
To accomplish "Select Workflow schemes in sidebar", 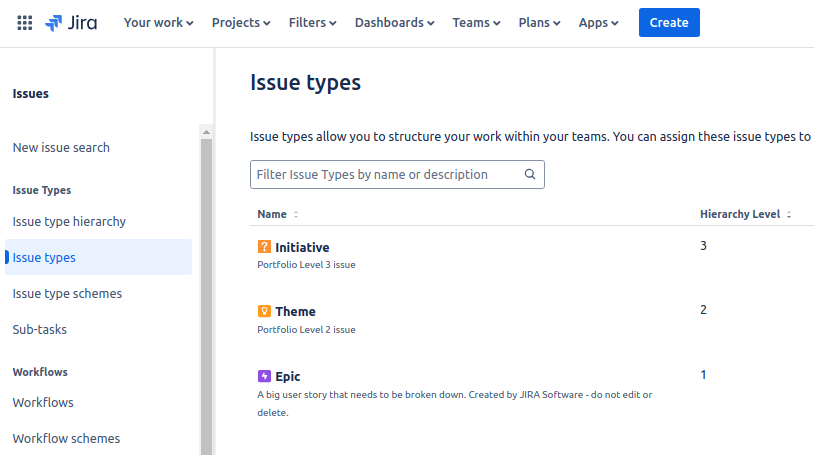I will (x=66, y=438).
